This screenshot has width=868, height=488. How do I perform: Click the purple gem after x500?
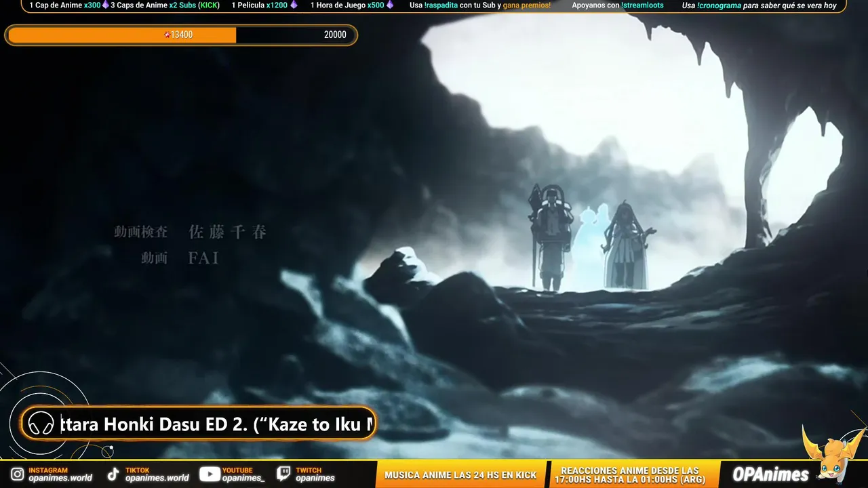point(390,5)
